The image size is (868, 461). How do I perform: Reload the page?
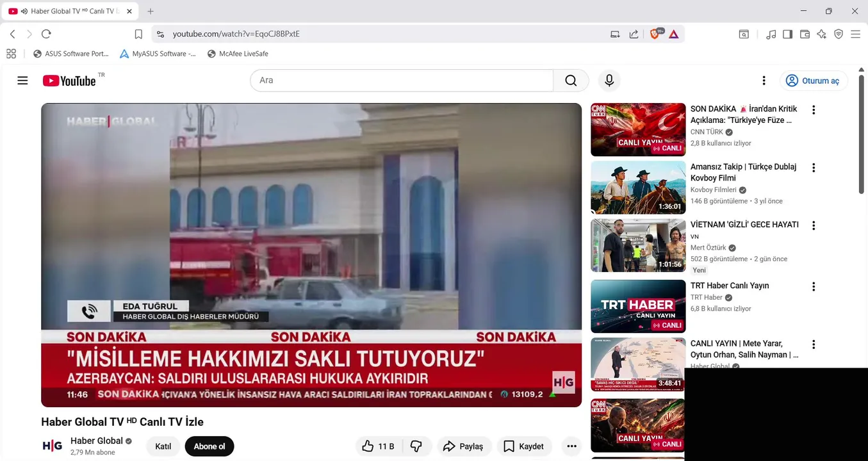point(46,34)
